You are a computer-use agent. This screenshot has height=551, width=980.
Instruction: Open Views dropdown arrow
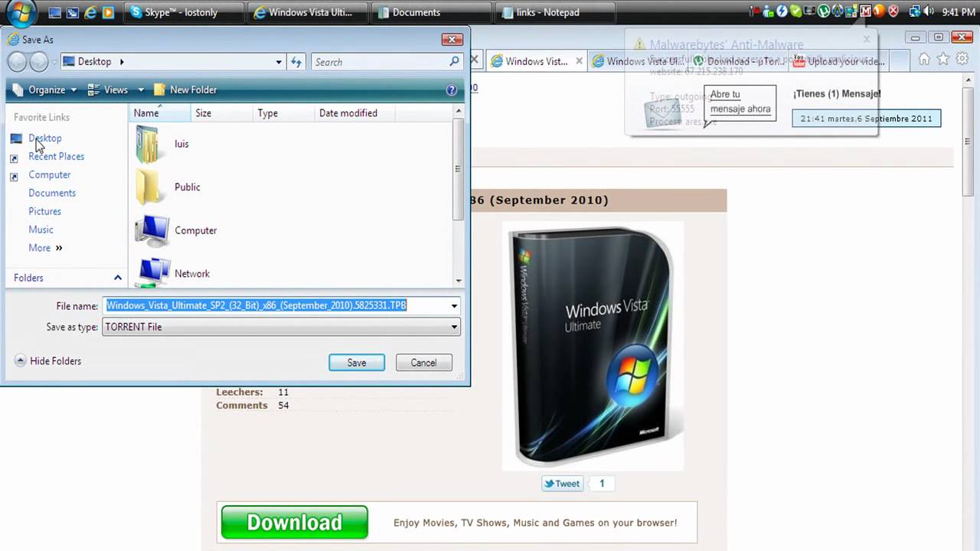click(x=141, y=90)
